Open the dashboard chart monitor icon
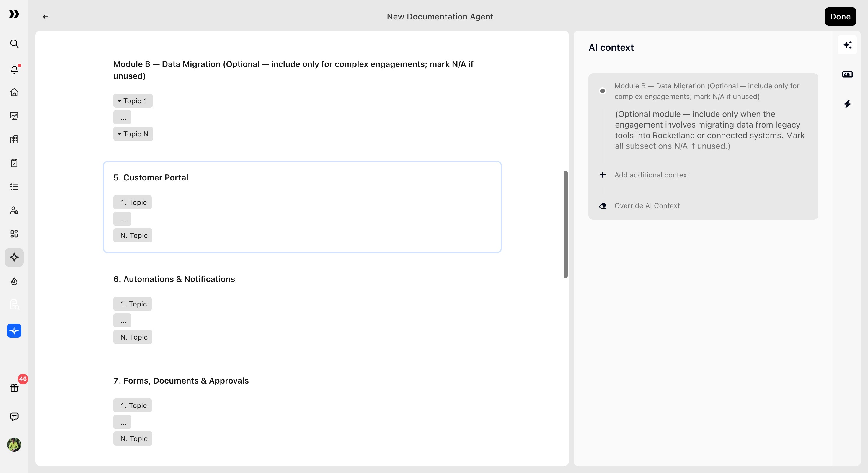 14,116
